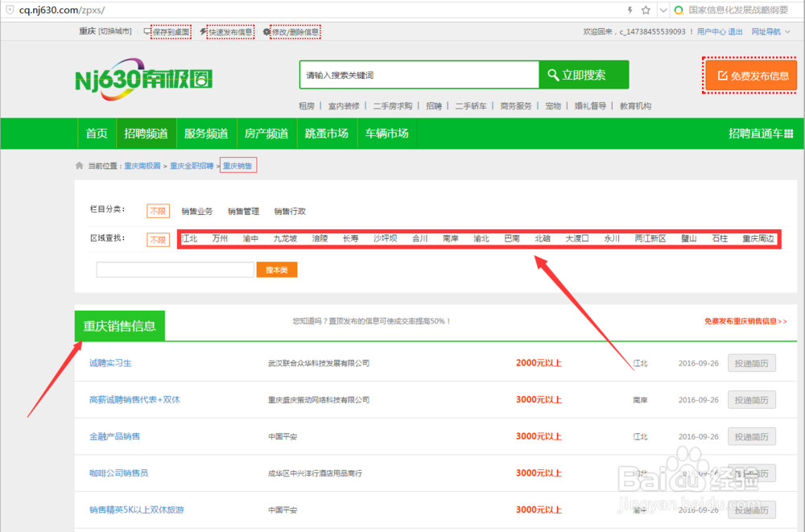Click the star bookmark icon in the browser

(646, 10)
